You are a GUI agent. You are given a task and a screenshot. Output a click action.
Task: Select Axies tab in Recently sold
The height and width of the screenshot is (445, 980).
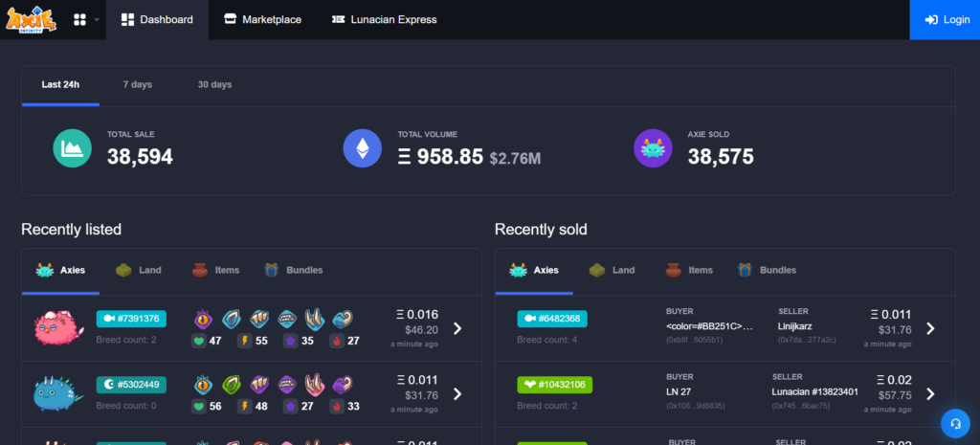tap(534, 271)
